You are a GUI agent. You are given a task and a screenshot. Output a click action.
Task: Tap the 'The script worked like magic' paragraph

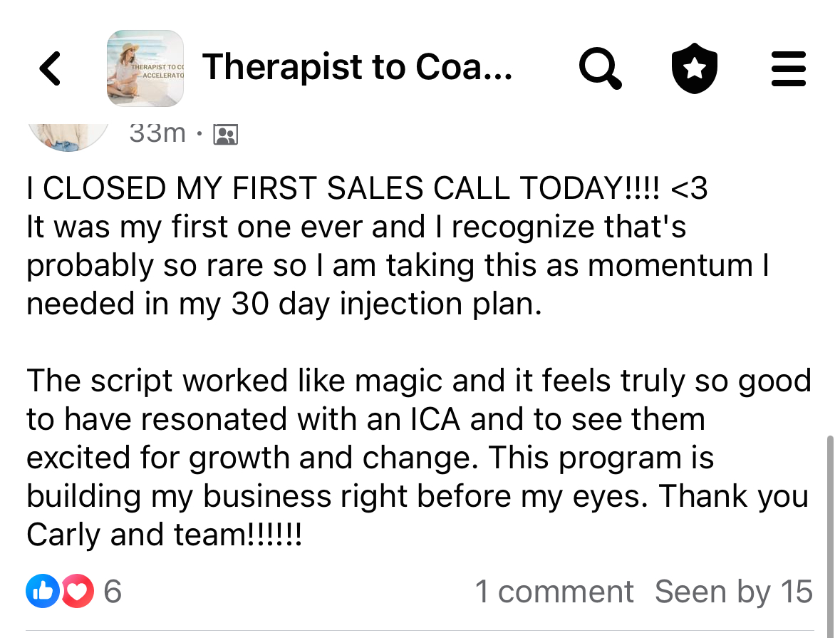pos(418,381)
